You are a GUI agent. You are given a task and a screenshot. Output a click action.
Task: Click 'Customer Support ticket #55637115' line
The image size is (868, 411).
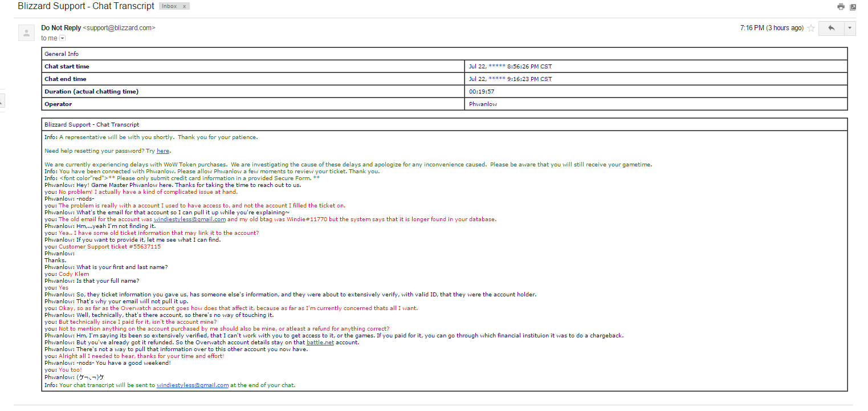(103, 247)
